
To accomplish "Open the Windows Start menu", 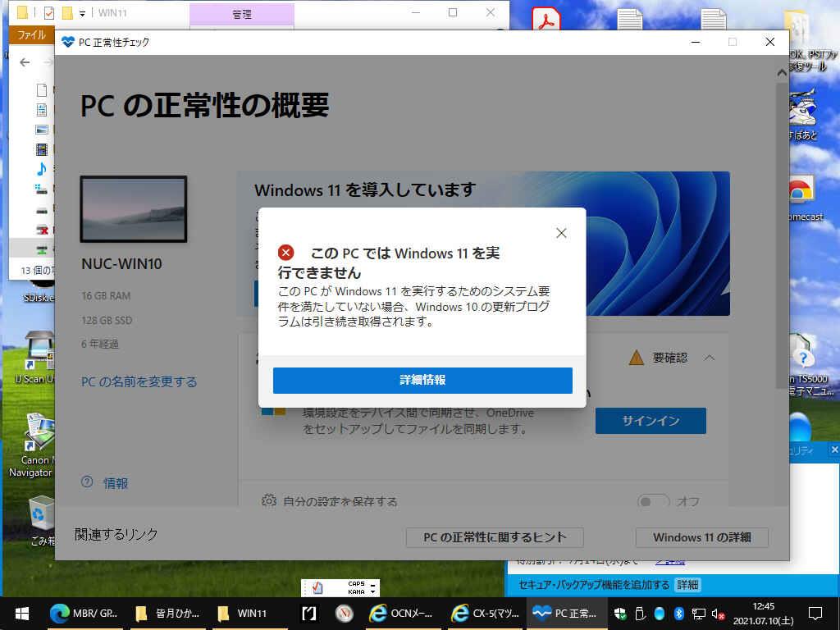I will (x=22, y=614).
